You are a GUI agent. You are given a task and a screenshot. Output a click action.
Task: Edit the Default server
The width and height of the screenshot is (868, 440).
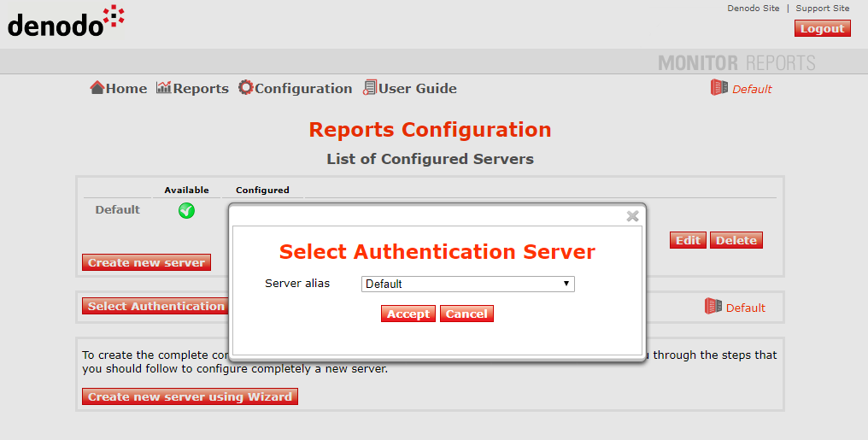(x=688, y=240)
